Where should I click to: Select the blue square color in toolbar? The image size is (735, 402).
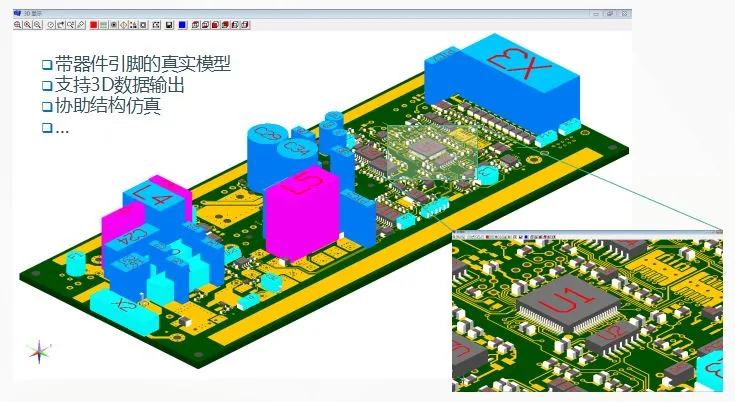point(181,24)
